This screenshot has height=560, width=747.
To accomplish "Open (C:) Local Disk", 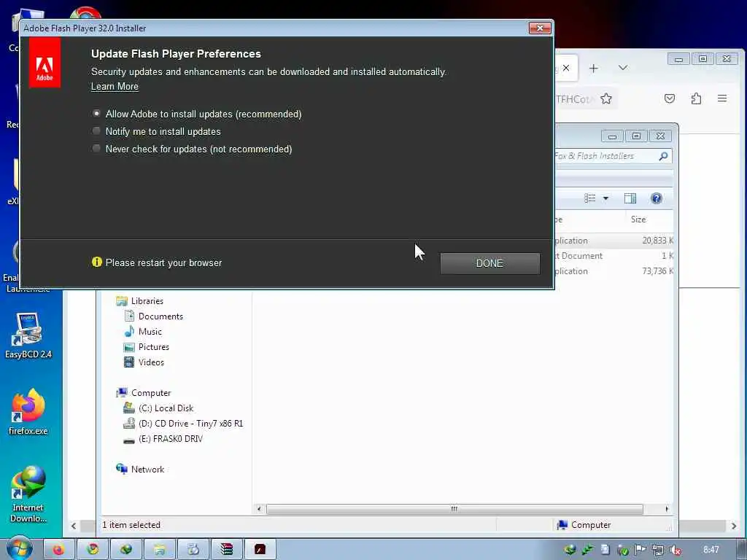I will tap(166, 408).
